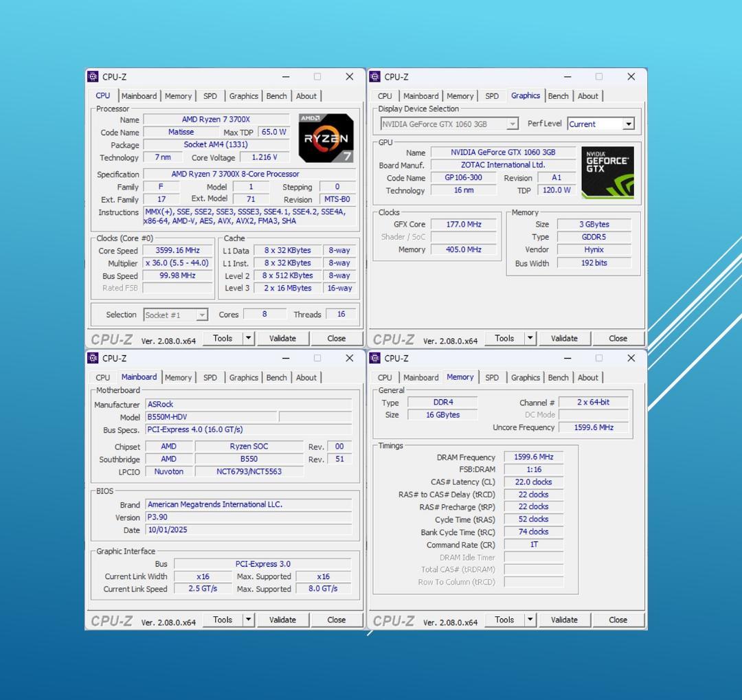Open the Bench tab in the Graphics window
The image size is (742, 700).
[559, 96]
